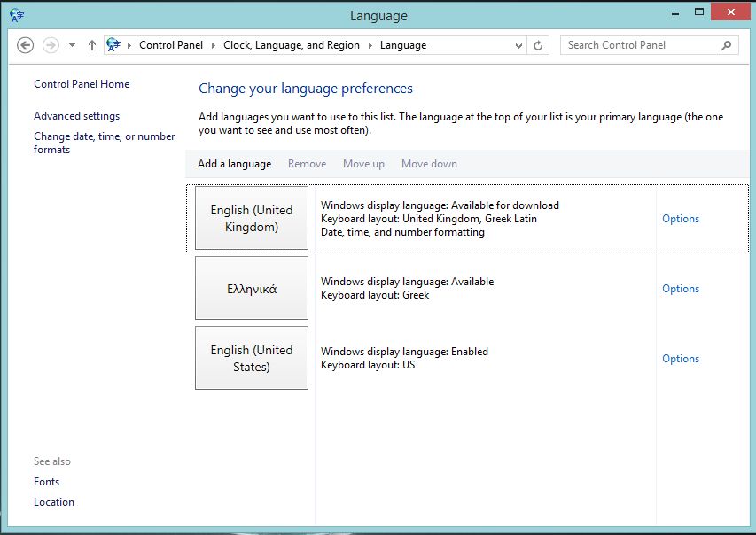This screenshot has width=756, height=535.
Task: Click the Back navigation arrow
Action: click(25, 45)
